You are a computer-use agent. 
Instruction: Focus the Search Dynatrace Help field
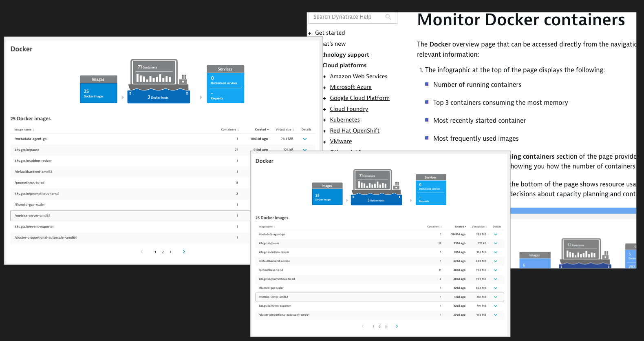[346, 17]
